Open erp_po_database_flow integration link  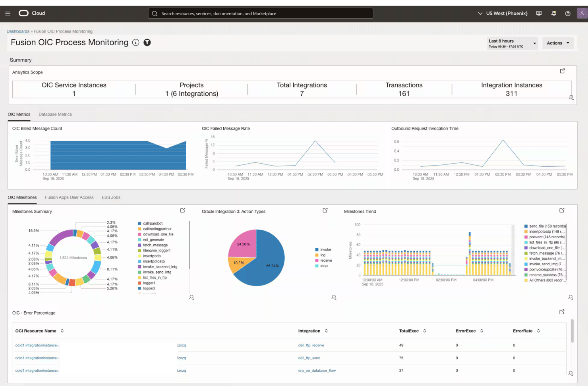(317, 371)
